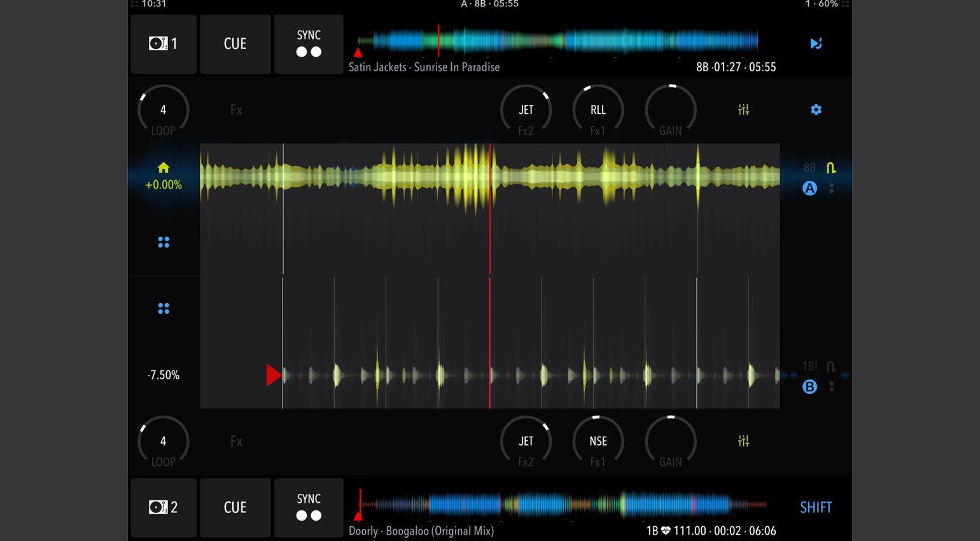
Task: Toggle deck A headphone cue monitor
Action: pyautogui.click(x=831, y=168)
